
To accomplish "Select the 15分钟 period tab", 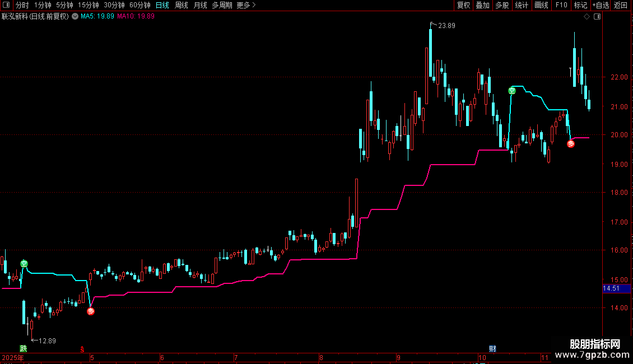I will click(89, 5).
